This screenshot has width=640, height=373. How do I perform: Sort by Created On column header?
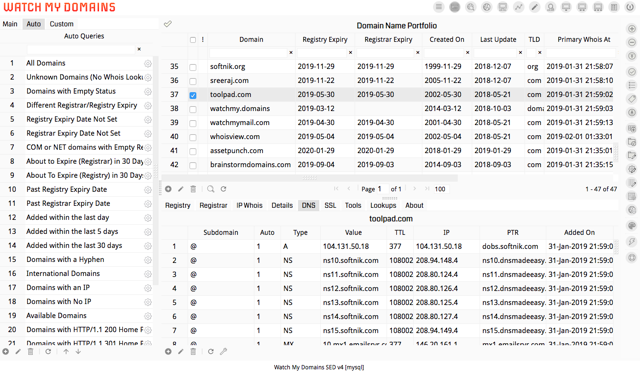pos(447,40)
